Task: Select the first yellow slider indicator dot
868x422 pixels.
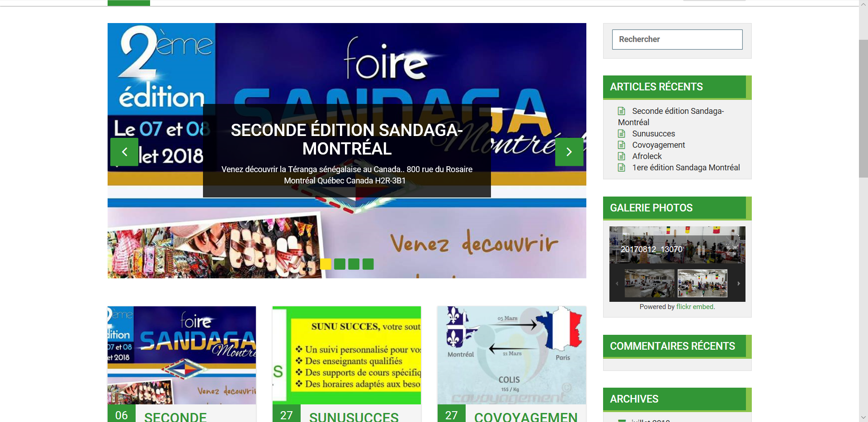Action: click(x=325, y=264)
